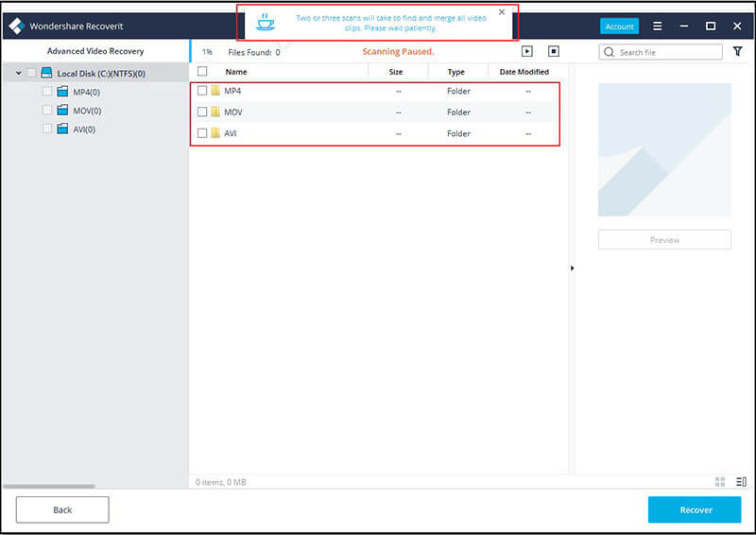This screenshot has height=535, width=756.
Task: Minimize the Recoverit window
Action: pos(683,26)
